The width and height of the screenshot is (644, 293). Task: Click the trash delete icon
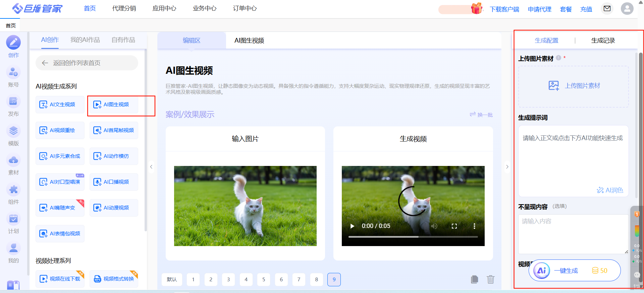click(490, 279)
